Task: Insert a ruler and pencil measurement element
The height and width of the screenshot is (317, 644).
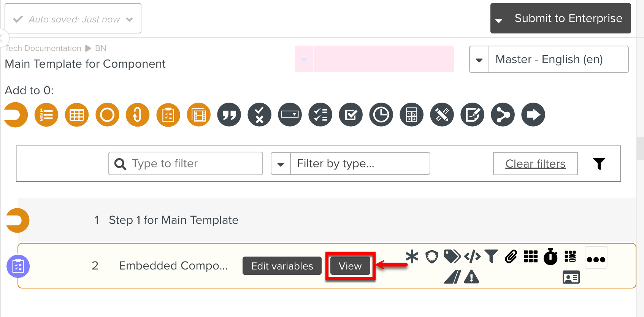Action: tap(442, 114)
